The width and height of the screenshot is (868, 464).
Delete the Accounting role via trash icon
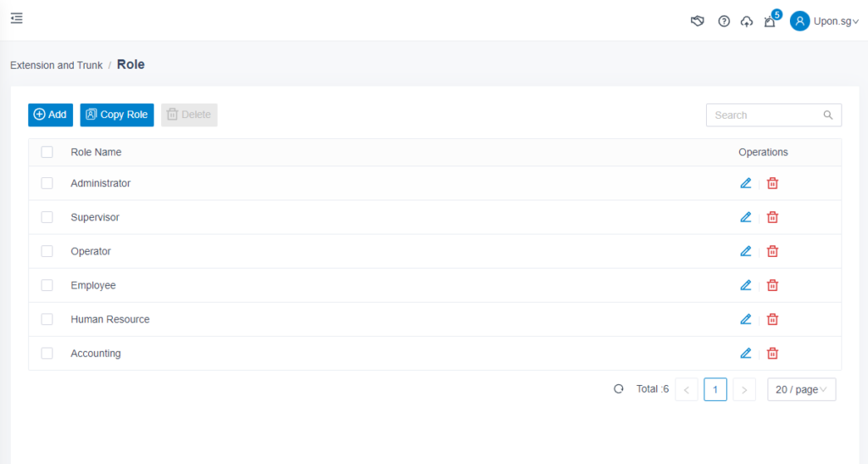(x=772, y=353)
